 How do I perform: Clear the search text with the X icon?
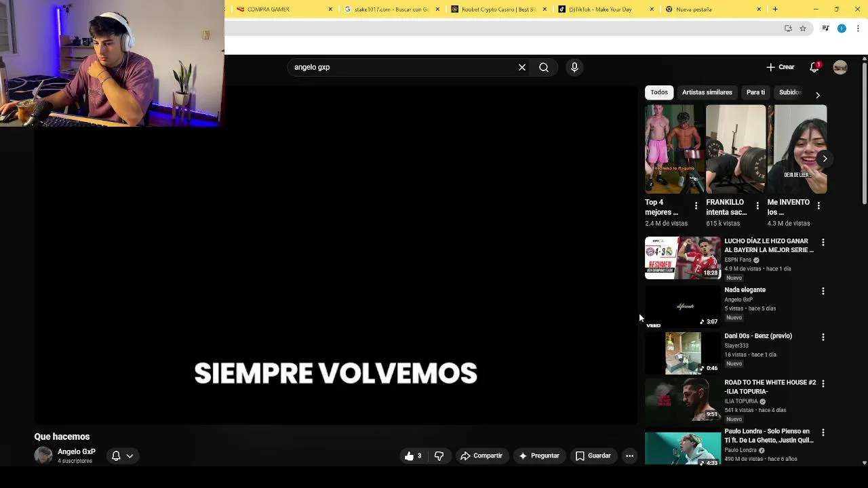click(x=522, y=67)
